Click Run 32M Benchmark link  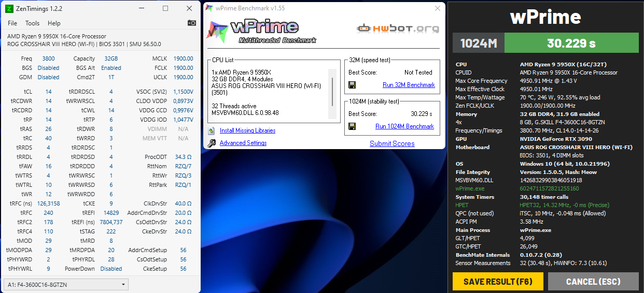409,85
